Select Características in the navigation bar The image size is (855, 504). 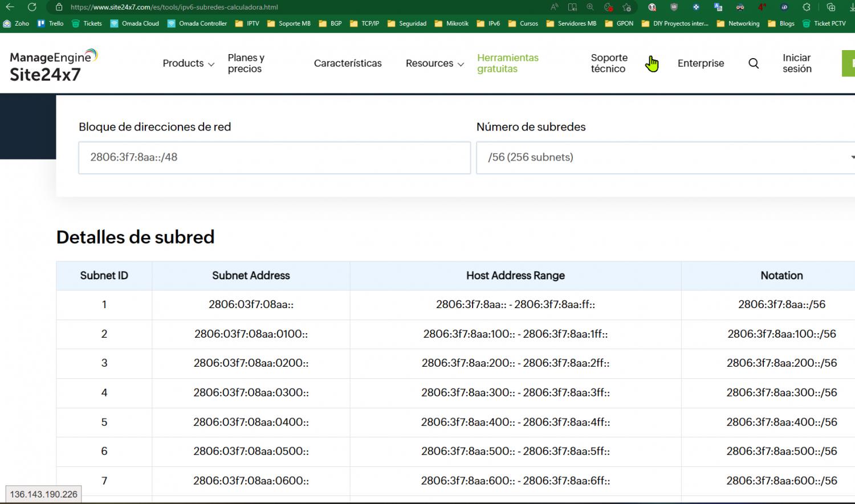coord(348,63)
